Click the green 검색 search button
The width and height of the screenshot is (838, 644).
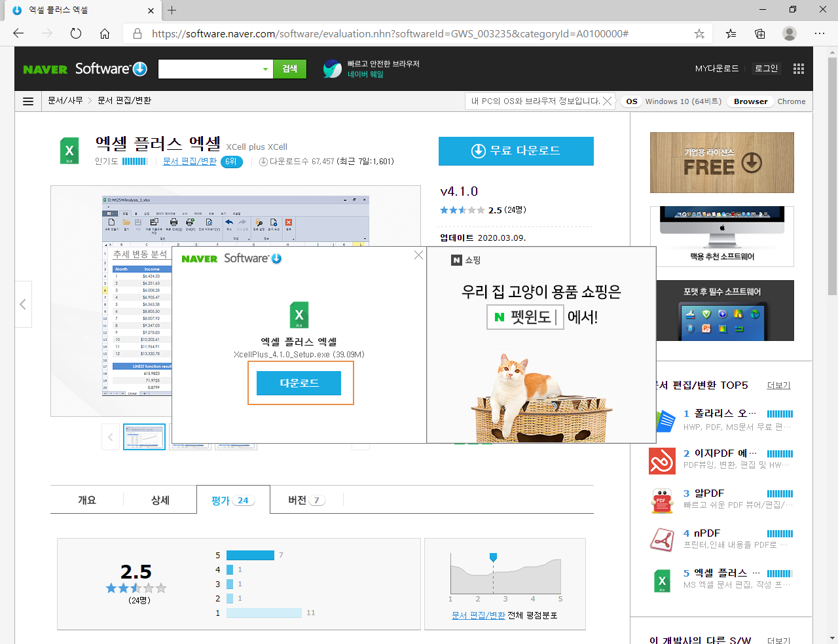(290, 69)
